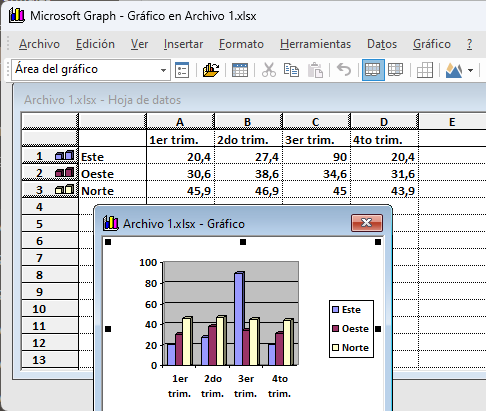Click the tall Este bar in 3er trim.

coord(239,319)
